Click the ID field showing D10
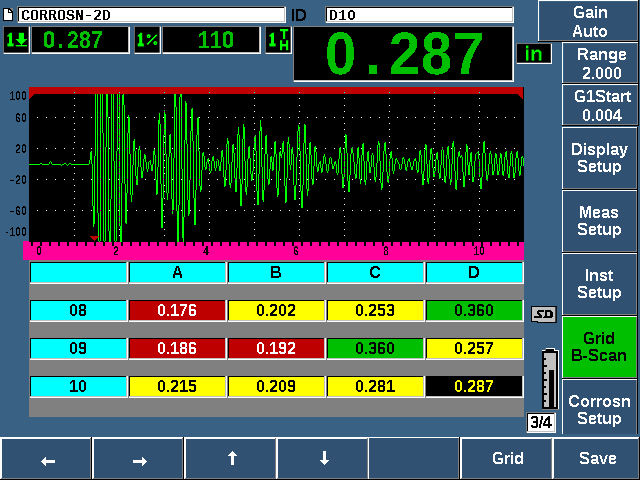Screen dimensions: 640x480 coord(419,15)
